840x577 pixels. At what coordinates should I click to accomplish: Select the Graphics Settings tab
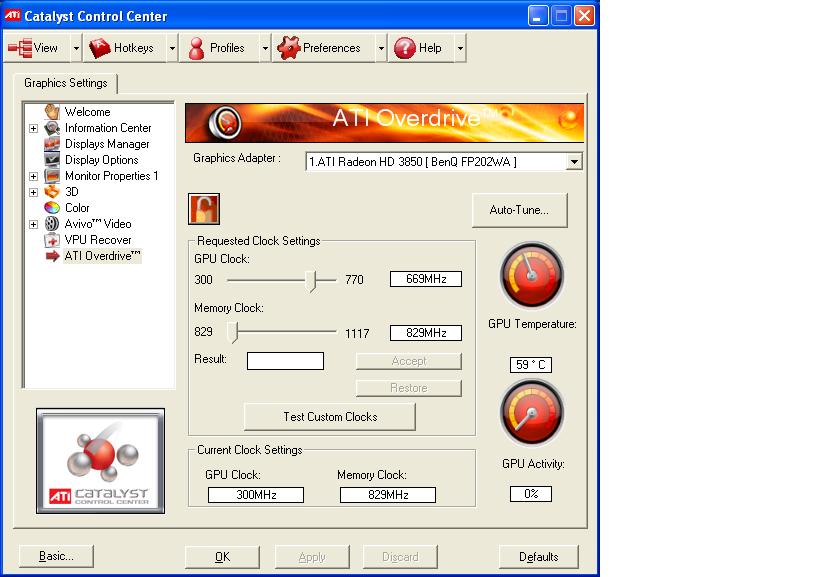click(x=65, y=83)
